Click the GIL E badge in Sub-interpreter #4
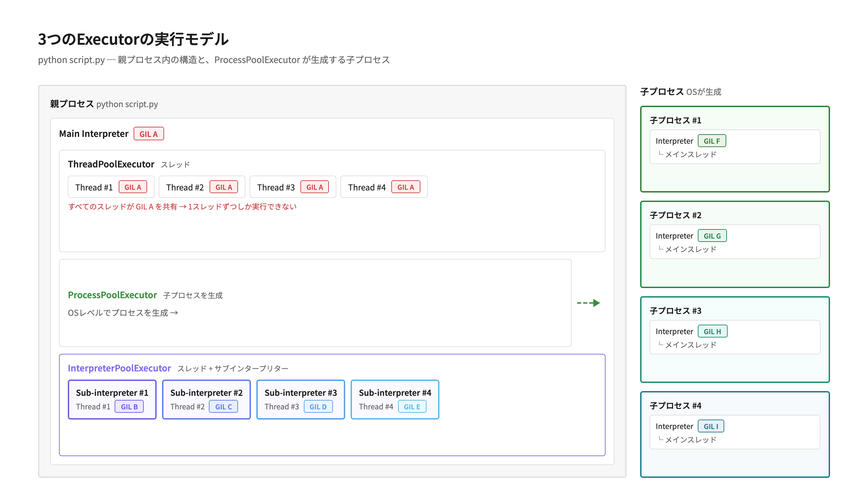The height and width of the screenshot is (488, 868). 412,407
